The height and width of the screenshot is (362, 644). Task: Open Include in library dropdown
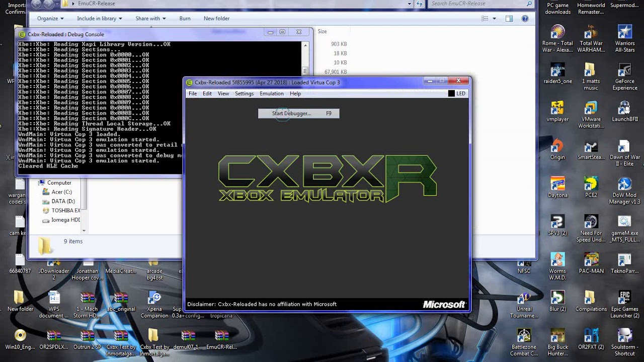[99, 19]
